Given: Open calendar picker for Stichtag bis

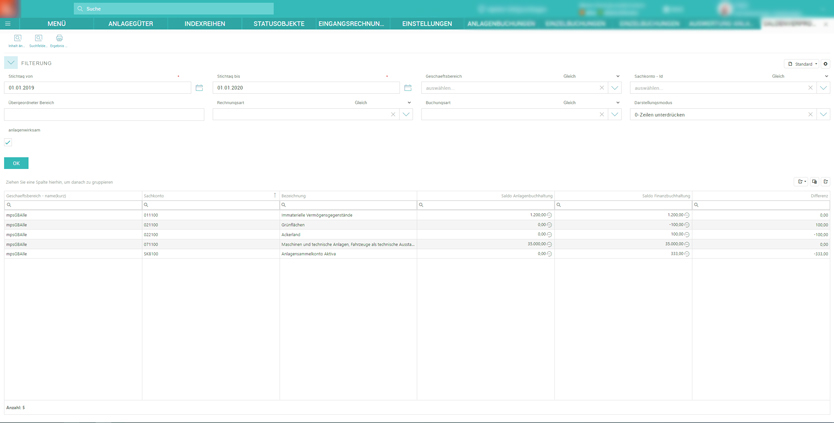Looking at the screenshot, I should point(408,88).
